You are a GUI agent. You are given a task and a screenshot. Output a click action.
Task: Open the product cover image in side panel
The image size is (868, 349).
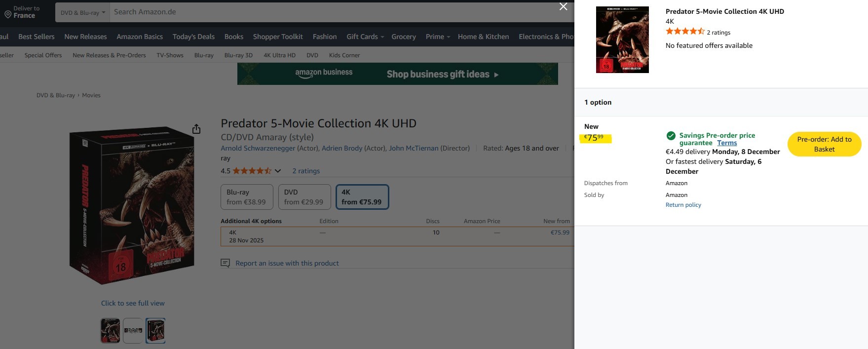click(622, 39)
